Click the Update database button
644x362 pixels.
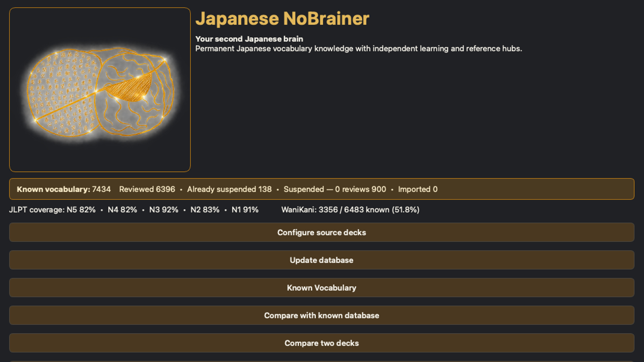click(321, 260)
